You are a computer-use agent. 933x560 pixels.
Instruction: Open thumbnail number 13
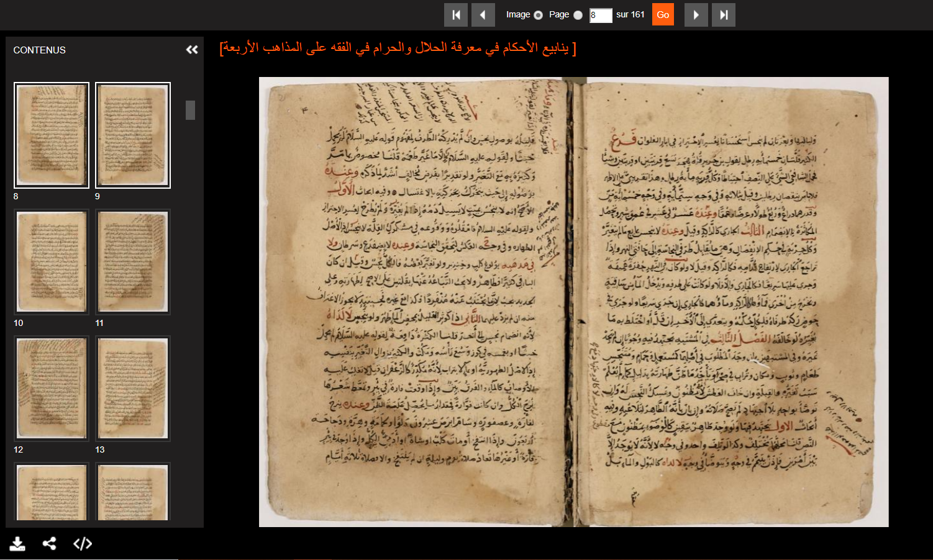(x=133, y=389)
